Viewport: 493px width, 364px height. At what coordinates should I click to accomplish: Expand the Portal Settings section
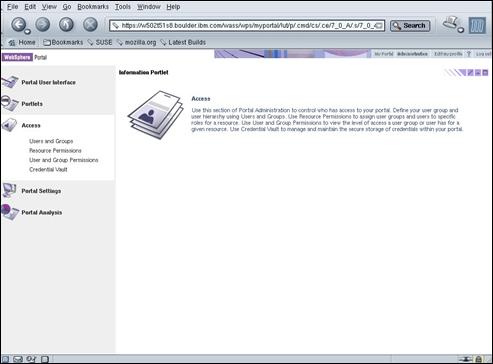point(41,191)
